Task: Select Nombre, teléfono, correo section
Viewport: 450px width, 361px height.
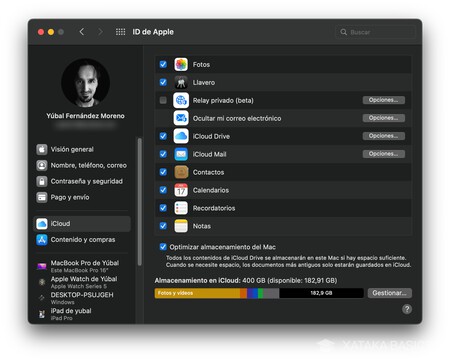Action: [83, 165]
